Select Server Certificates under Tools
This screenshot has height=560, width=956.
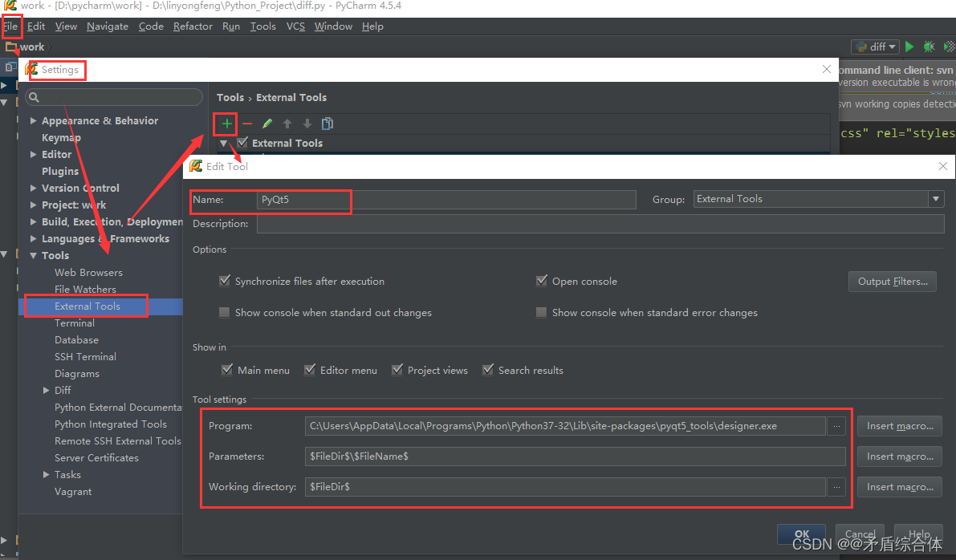click(x=96, y=457)
